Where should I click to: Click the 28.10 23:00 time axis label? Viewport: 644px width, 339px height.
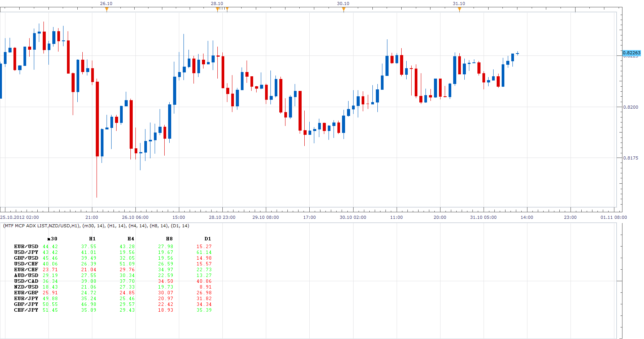(x=222, y=217)
